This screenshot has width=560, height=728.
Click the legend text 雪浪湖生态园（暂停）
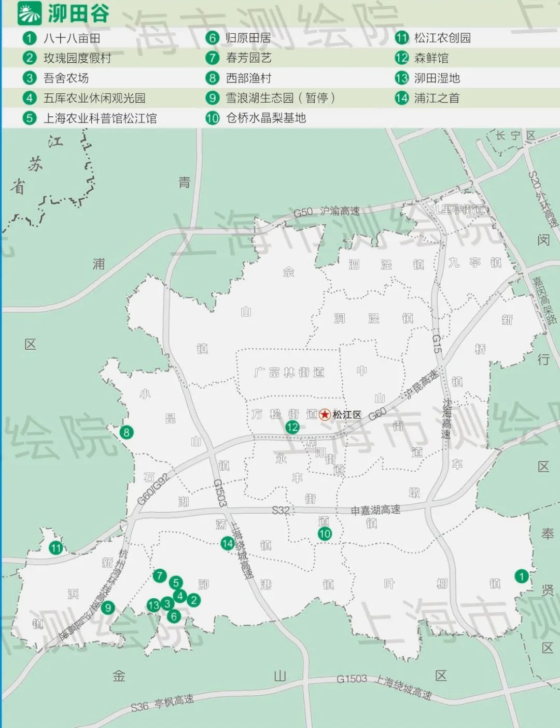tap(281, 98)
